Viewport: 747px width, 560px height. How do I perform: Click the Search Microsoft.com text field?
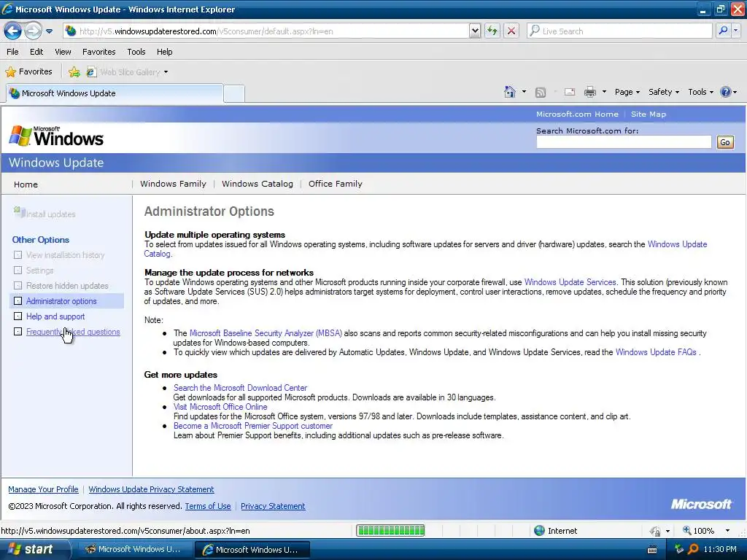[x=624, y=142]
